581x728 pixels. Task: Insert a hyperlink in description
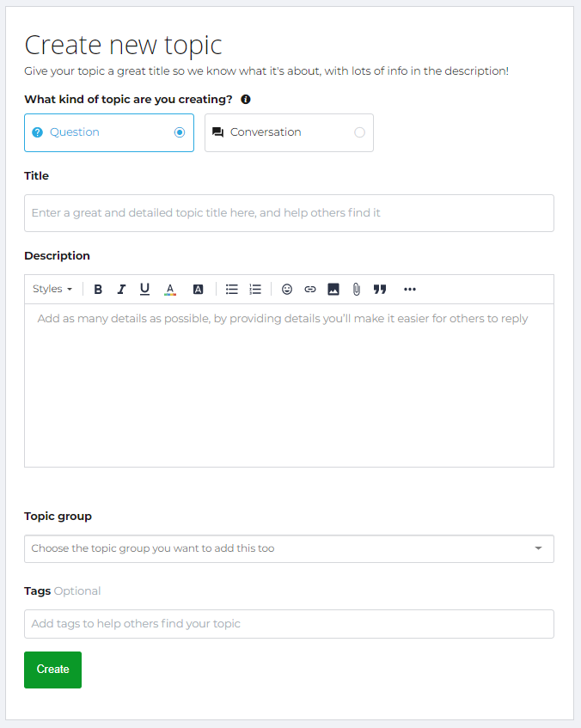[x=310, y=290]
